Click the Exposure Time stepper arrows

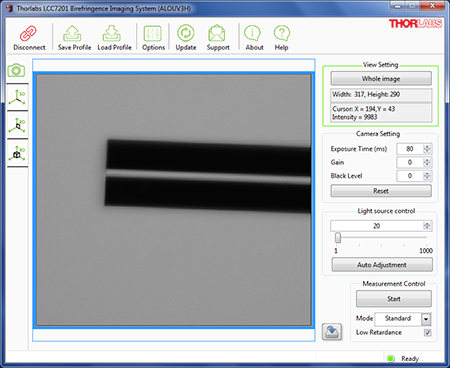(427, 149)
